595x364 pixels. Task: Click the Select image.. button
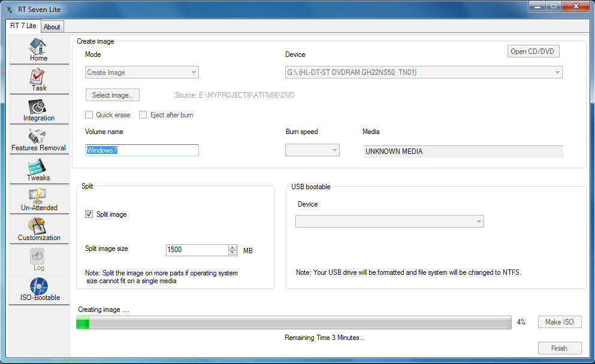click(112, 95)
